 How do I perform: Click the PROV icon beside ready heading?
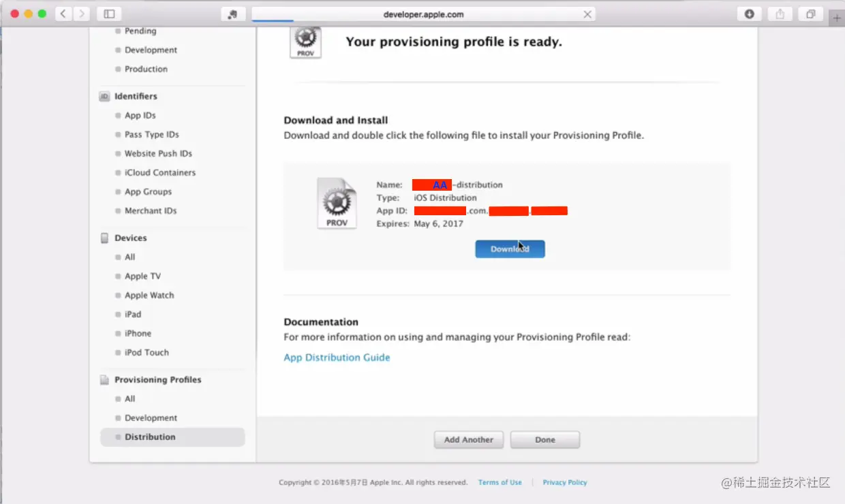pyautogui.click(x=305, y=44)
